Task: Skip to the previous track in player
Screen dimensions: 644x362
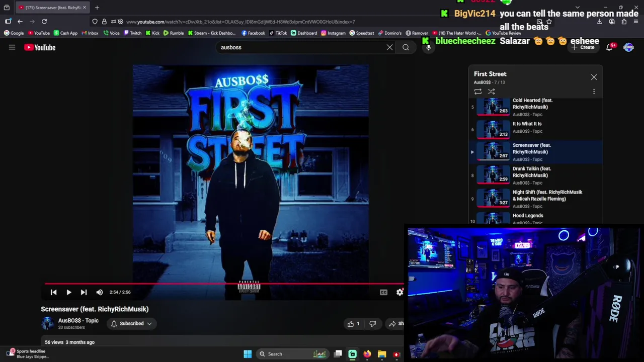Action: [53, 292]
